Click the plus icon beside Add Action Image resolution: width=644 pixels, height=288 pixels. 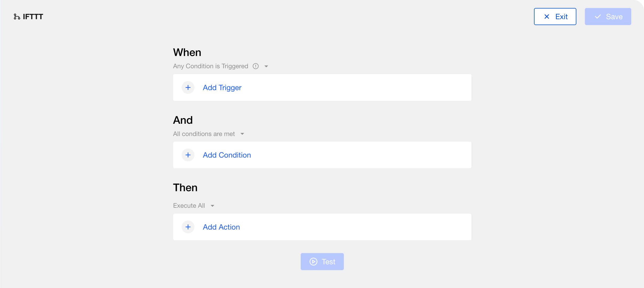pyautogui.click(x=188, y=227)
